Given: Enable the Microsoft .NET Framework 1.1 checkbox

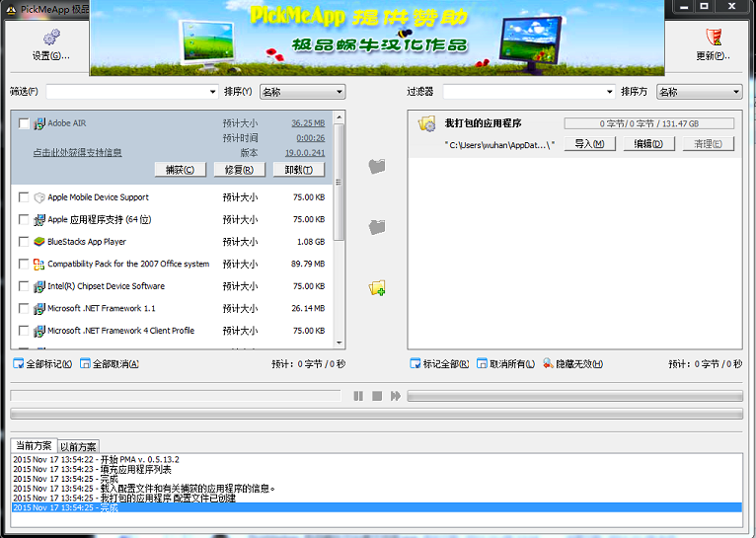Looking at the screenshot, I should tap(24, 309).
